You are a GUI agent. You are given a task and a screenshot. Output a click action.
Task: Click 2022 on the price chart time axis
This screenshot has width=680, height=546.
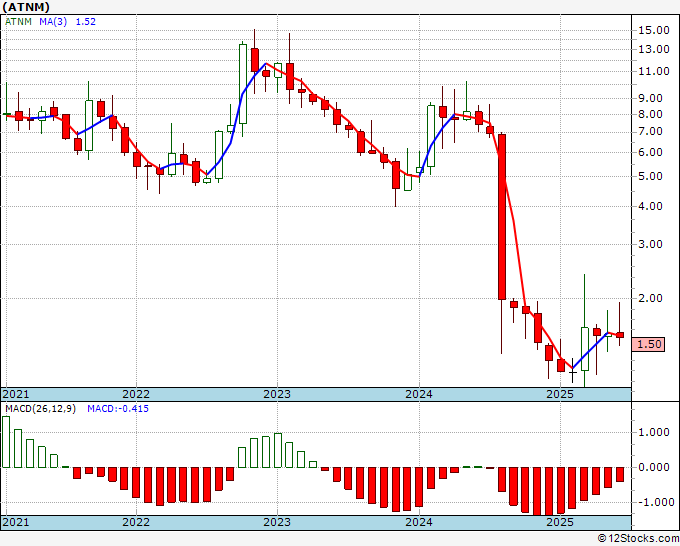pyautogui.click(x=136, y=394)
